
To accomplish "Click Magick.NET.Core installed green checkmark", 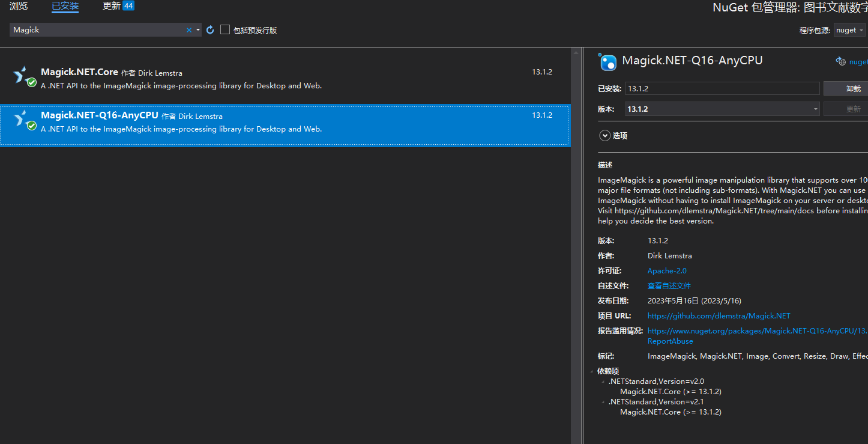I will pos(32,82).
